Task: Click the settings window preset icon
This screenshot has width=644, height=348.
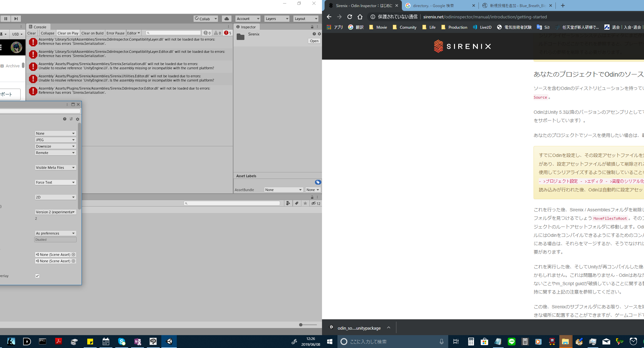Action: (71, 119)
